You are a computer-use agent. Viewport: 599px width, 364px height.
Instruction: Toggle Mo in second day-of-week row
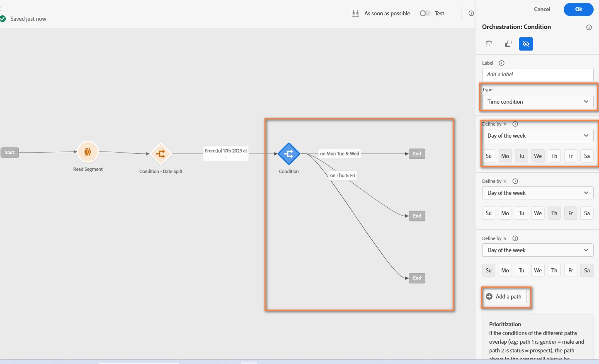pyautogui.click(x=505, y=213)
